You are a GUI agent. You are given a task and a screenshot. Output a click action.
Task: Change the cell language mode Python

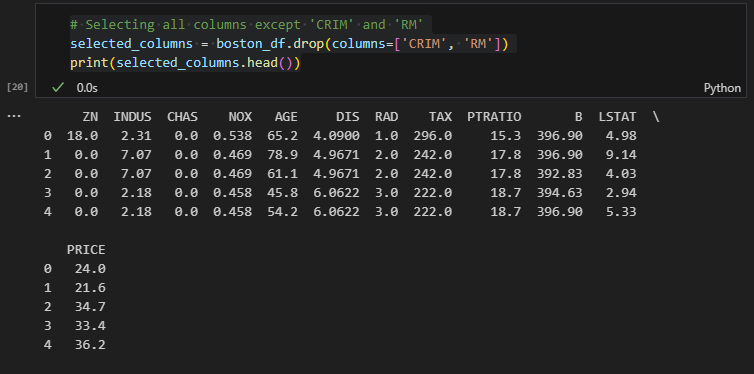pos(722,88)
